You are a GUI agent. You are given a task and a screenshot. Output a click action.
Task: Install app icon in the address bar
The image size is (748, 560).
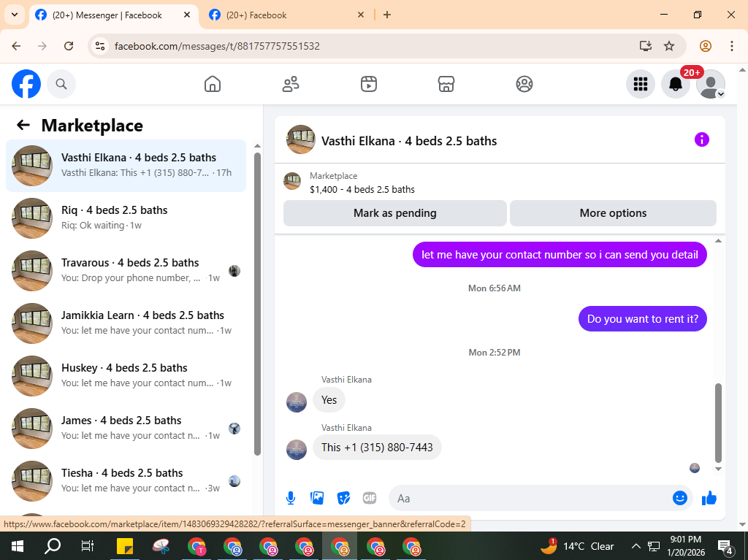(x=646, y=46)
